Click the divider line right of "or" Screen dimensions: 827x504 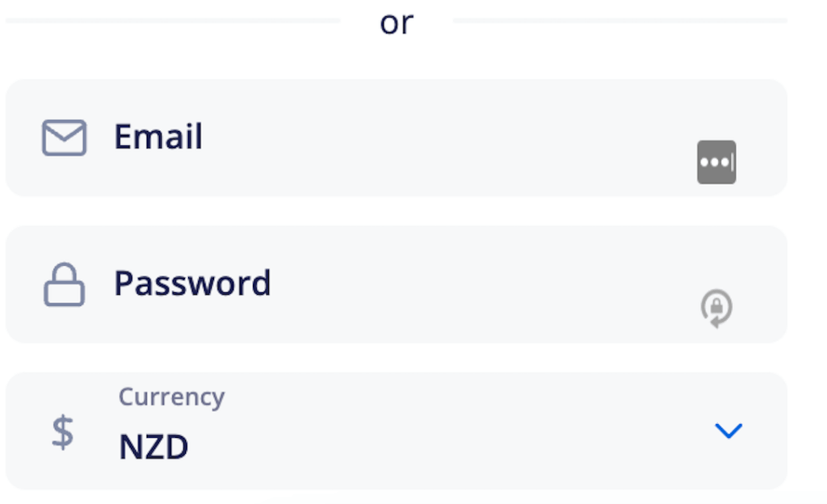coord(619,20)
